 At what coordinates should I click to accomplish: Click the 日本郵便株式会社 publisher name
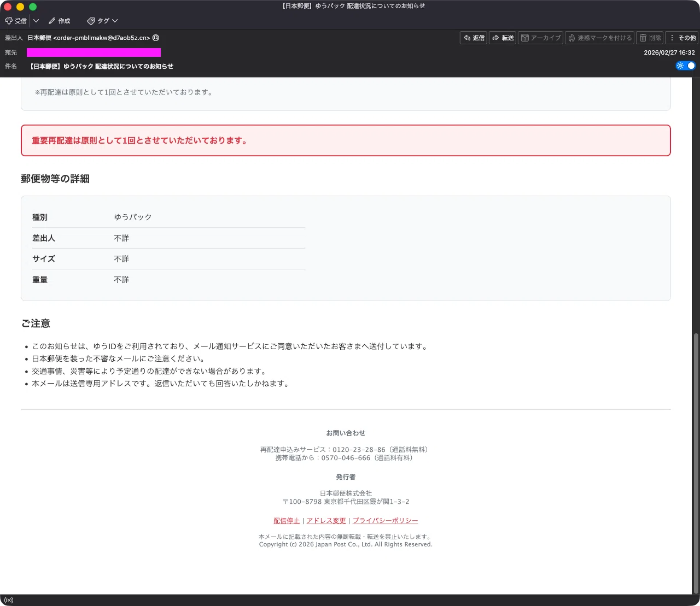tap(346, 493)
